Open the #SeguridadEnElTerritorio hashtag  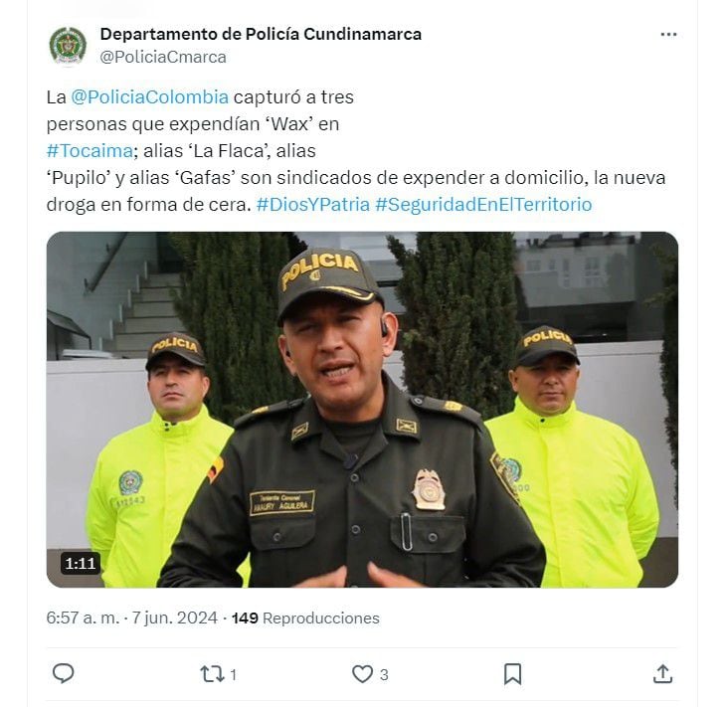pos(483,205)
